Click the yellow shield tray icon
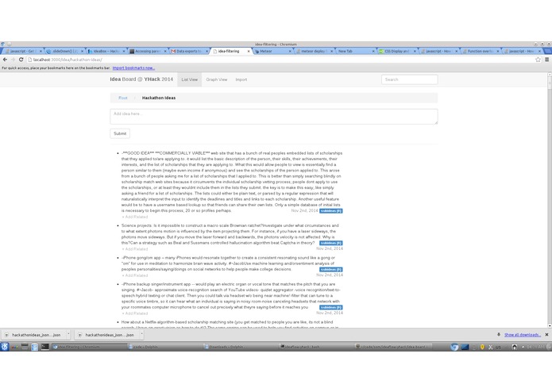This screenshot has width=552, height=392. click(482, 347)
